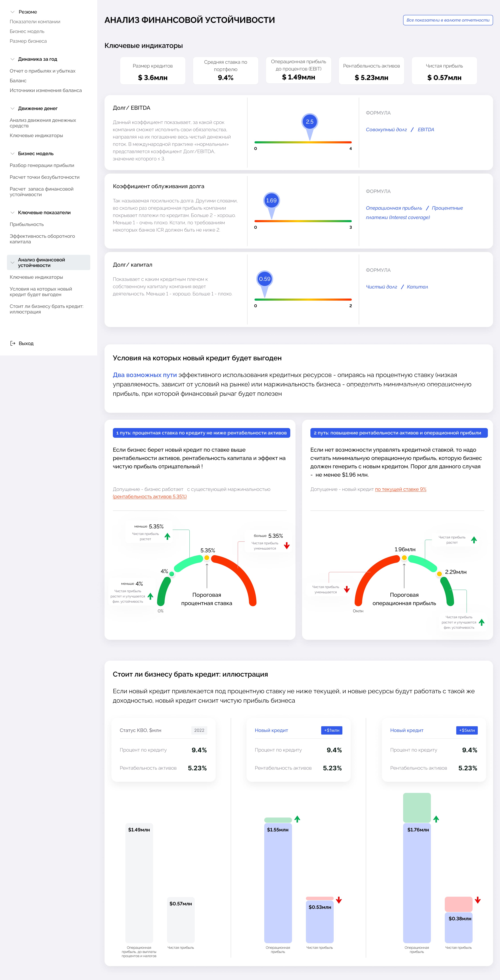Click the logout icon next to Выход
The image size is (500, 980).
tap(12, 343)
